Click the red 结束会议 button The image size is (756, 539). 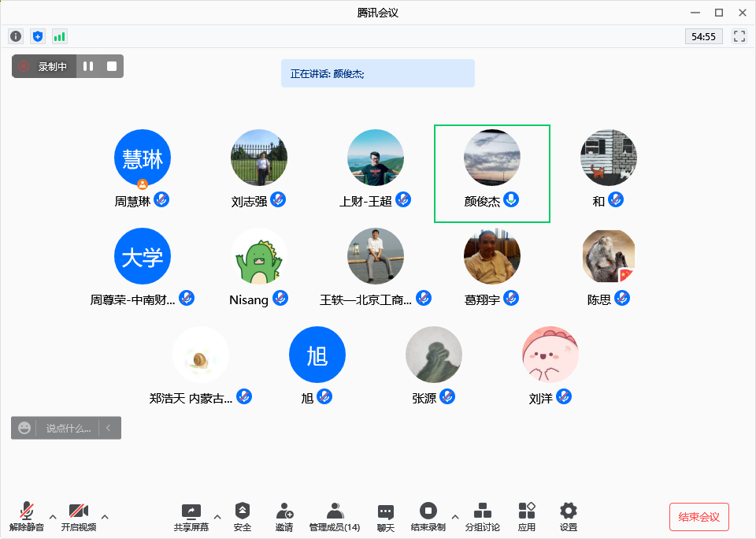click(699, 517)
